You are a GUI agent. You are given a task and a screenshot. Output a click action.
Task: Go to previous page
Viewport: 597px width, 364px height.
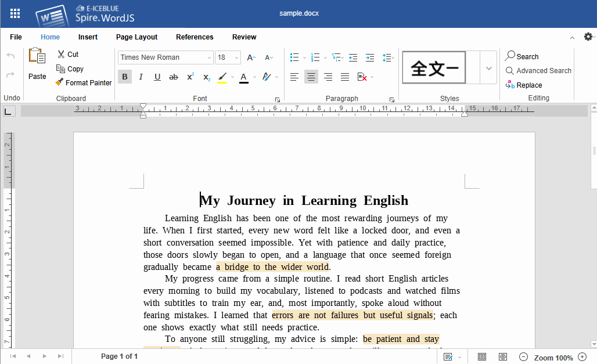point(28,356)
